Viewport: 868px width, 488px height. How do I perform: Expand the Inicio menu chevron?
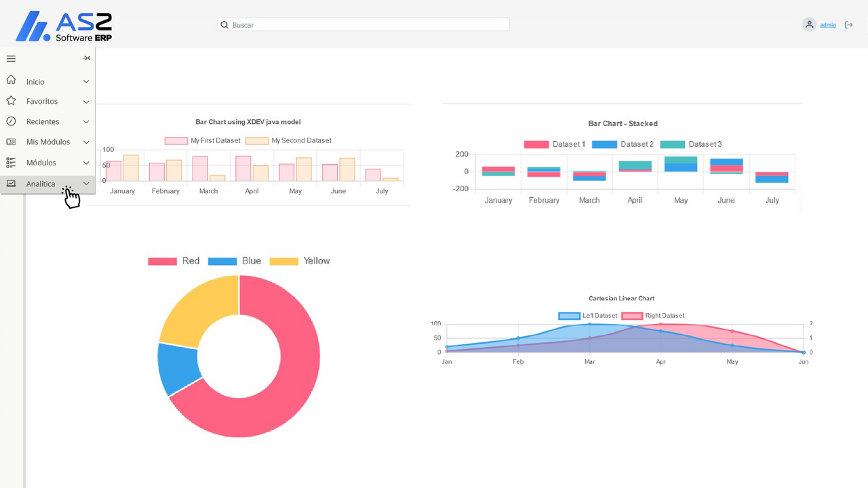tap(86, 81)
